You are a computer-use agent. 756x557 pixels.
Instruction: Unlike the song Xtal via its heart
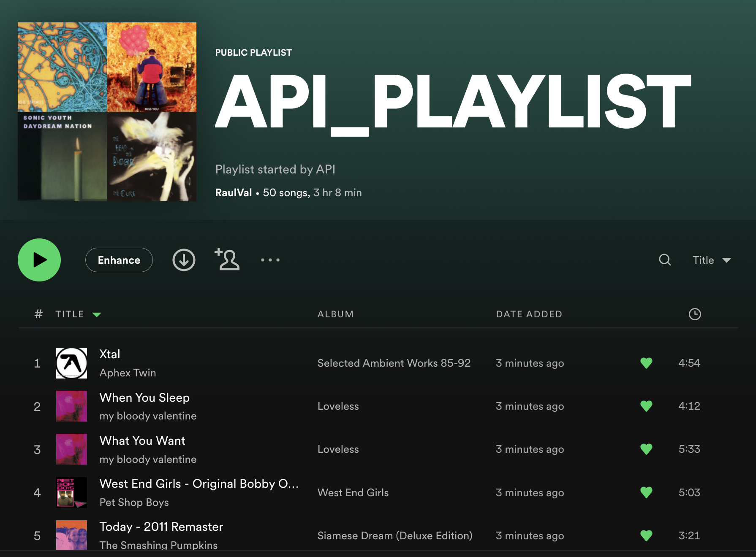[646, 363]
